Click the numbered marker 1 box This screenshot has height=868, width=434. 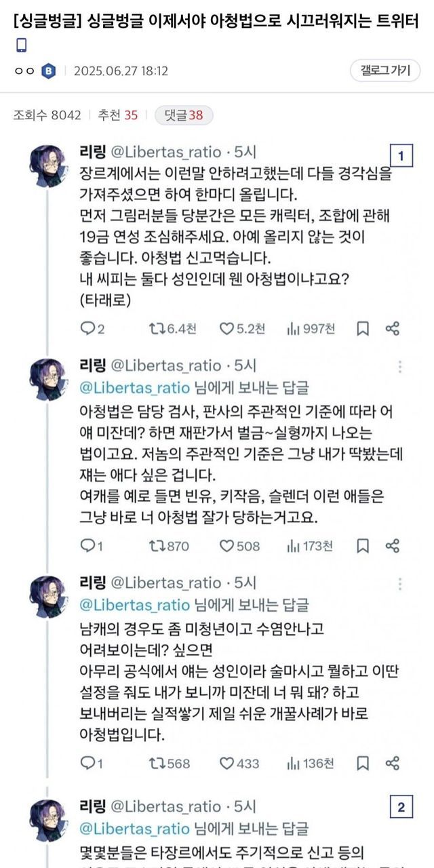coord(401,157)
